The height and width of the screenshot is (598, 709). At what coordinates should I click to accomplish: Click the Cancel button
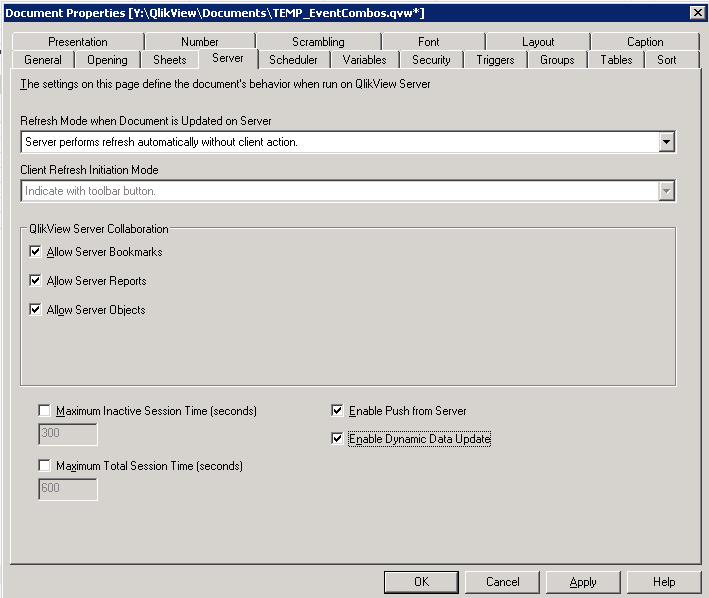point(502,582)
